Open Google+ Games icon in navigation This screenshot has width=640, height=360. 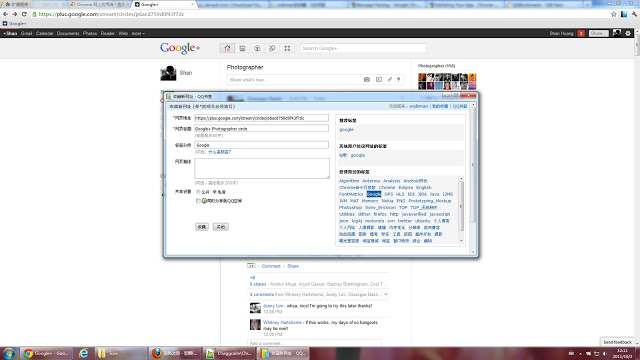pos(287,48)
